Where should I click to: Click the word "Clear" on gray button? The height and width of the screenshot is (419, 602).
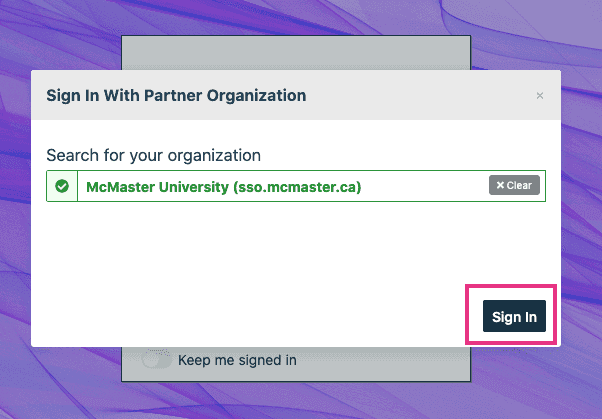(520, 186)
